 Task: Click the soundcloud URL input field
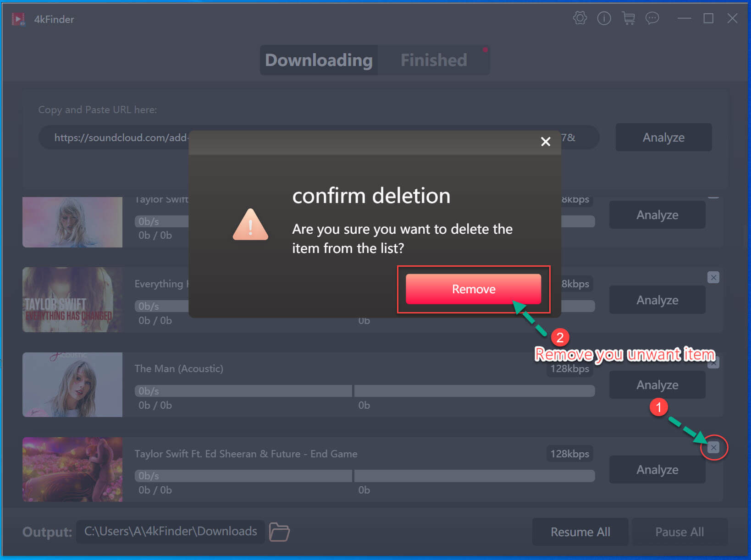pos(119,137)
